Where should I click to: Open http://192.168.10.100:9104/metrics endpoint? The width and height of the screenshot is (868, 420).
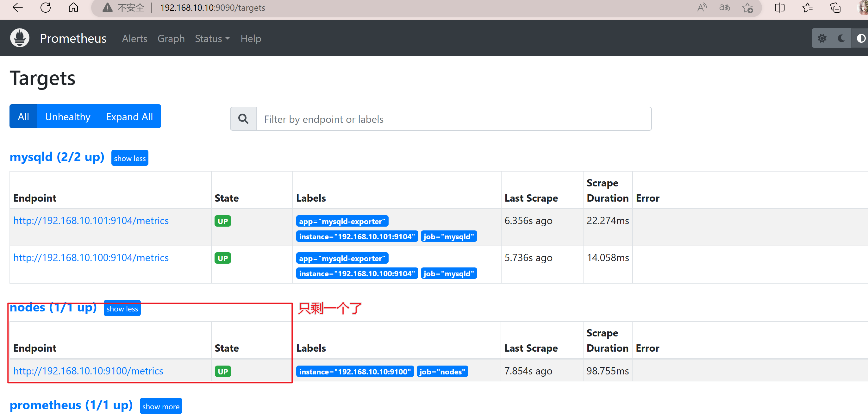[x=91, y=258]
